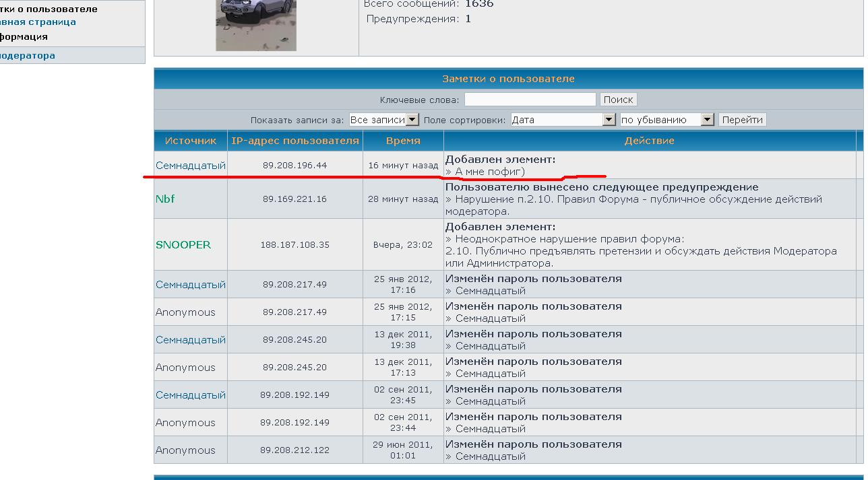Image resolution: width=868 pixels, height=480 pixels.
Task: Click the user avatar car image
Action: point(255,25)
